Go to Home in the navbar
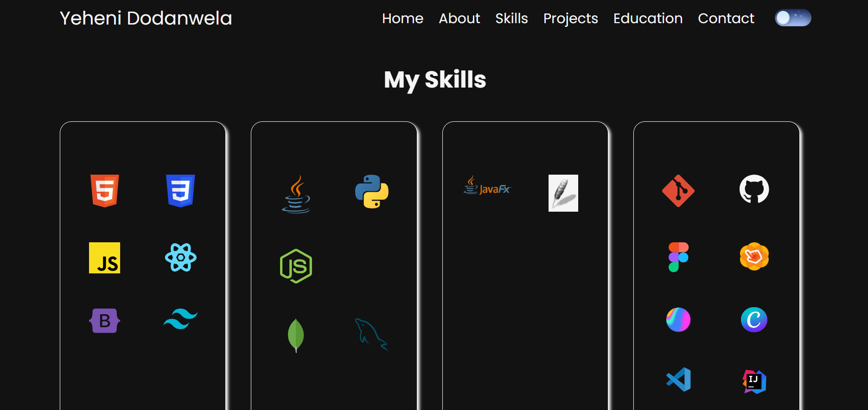The width and height of the screenshot is (868, 410). 402,18
